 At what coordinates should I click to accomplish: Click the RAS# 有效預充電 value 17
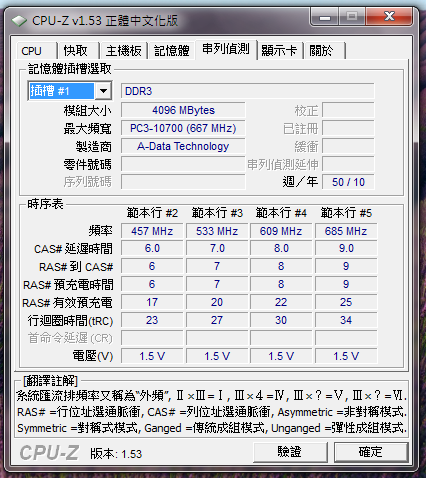pyautogui.click(x=152, y=302)
